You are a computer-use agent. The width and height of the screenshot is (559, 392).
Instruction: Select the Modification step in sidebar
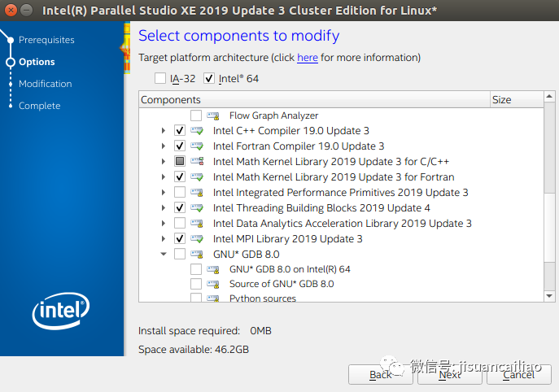click(x=46, y=84)
